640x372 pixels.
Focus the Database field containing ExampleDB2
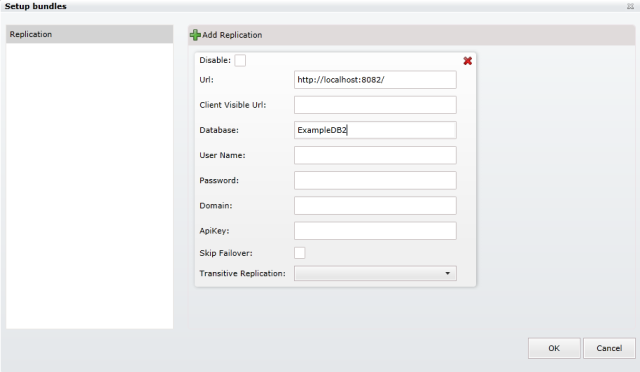coord(375,130)
